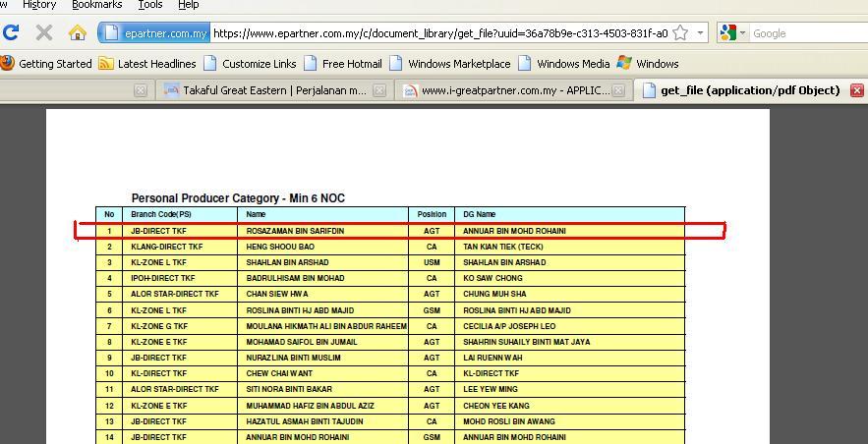
Task: Open the Tools menu
Action: click(149, 5)
